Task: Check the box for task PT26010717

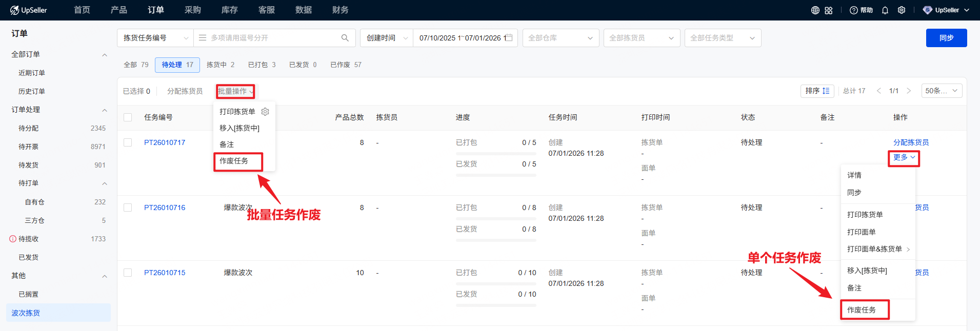Action: pos(128,142)
